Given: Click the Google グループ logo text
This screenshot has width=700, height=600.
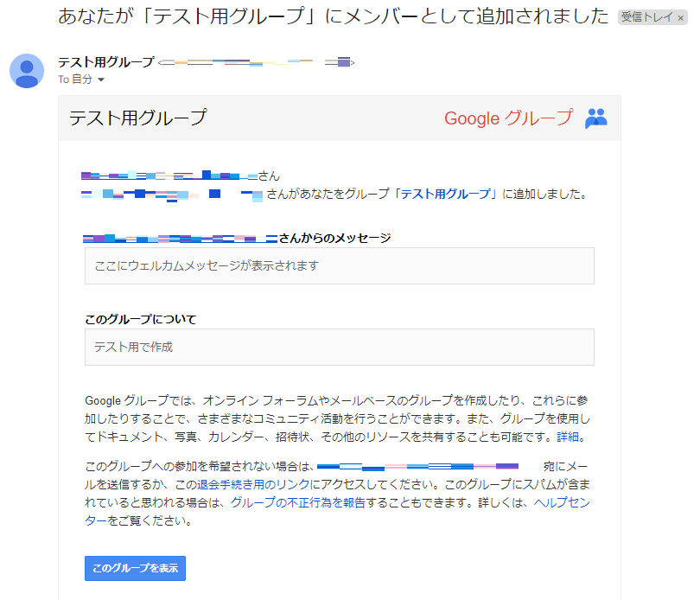Looking at the screenshot, I should point(508,118).
